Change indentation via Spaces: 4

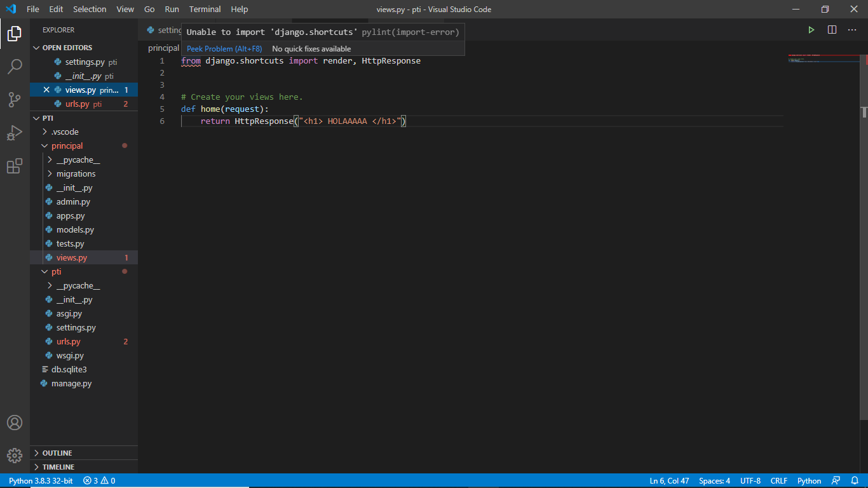714,481
